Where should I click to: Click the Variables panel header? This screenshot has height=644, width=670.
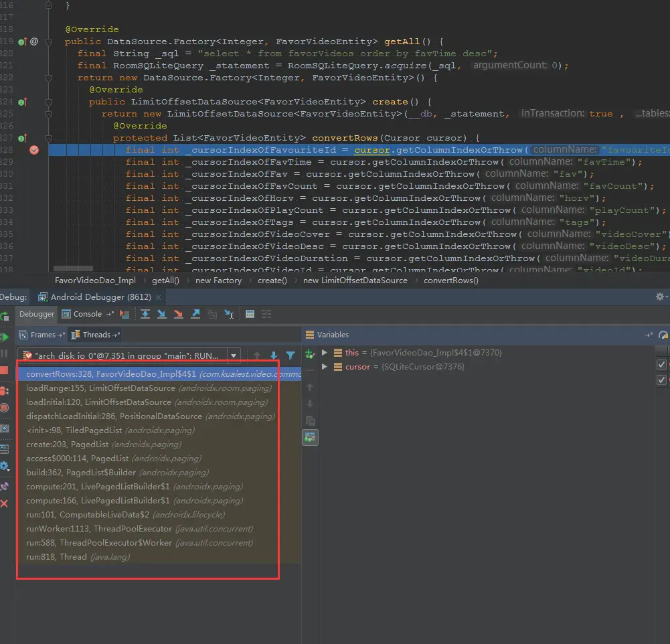click(333, 335)
